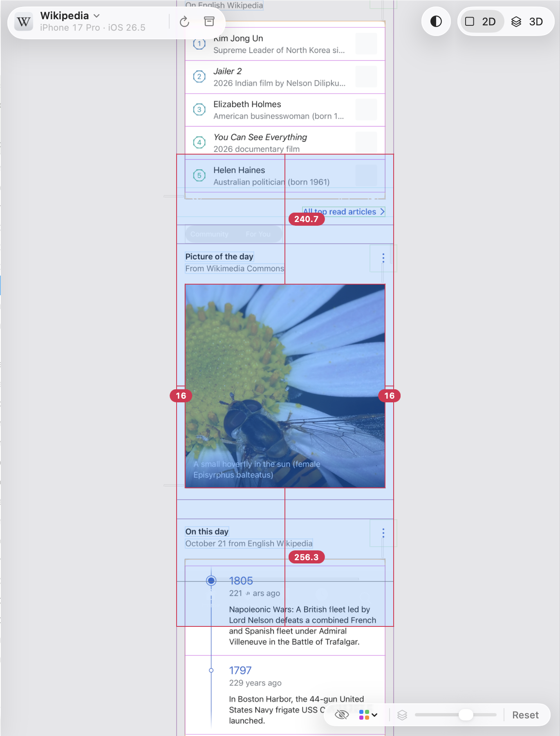Click the October 21 from English Wikipedia subtitle

click(x=249, y=543)
